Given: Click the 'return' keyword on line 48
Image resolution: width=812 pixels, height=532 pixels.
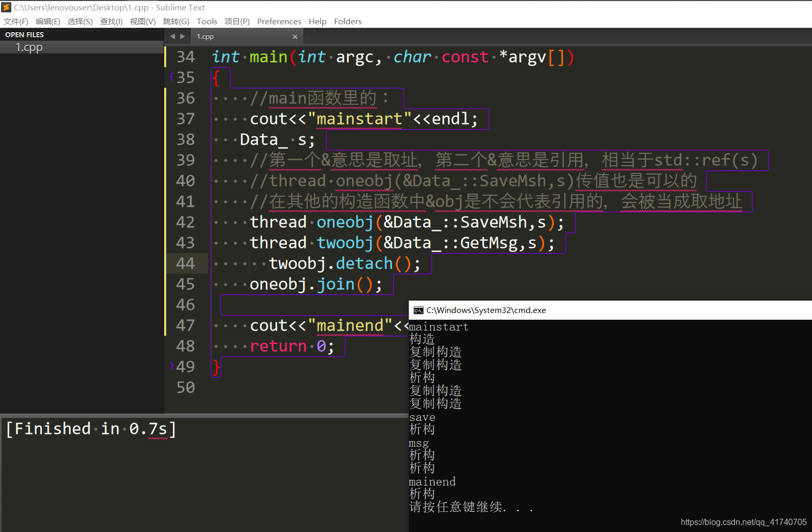Looking at the screenshot, I should click(x=278, y=346).
